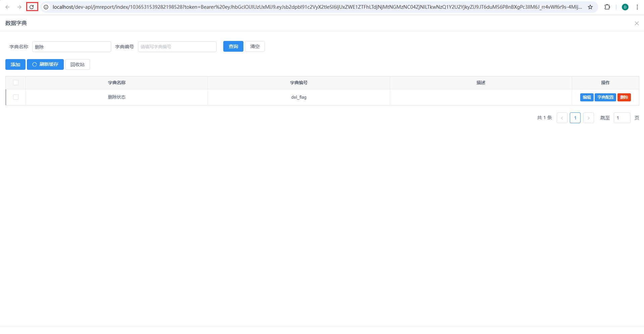Click the 添加 button
The height and width of the screenshot is (334, 644).
click(x=15, y=64)
